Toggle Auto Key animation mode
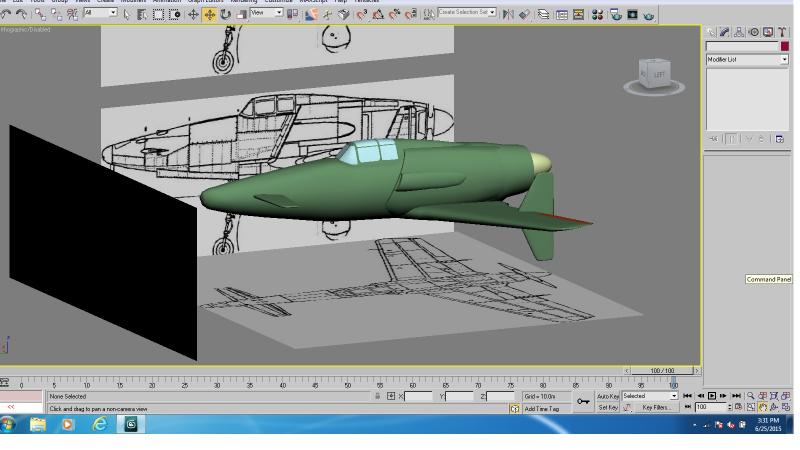Viewport: 800px width, 450px height. [x=608, y=396]
